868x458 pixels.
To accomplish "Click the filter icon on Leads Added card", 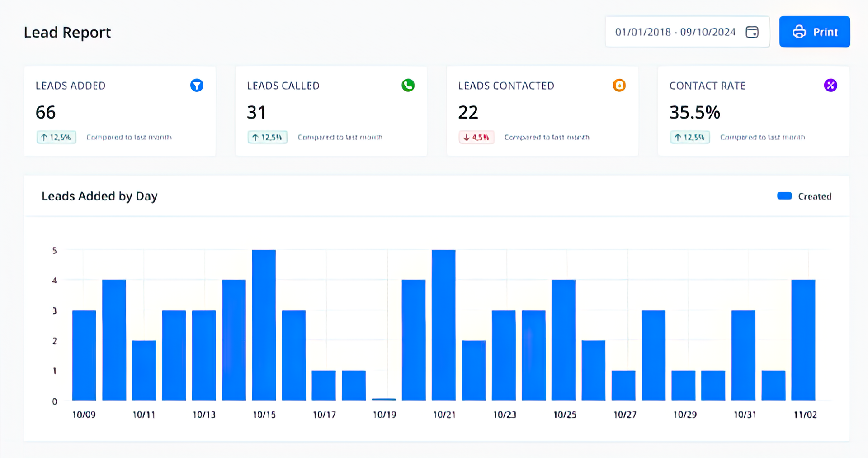I will click(x=197, y=85).
